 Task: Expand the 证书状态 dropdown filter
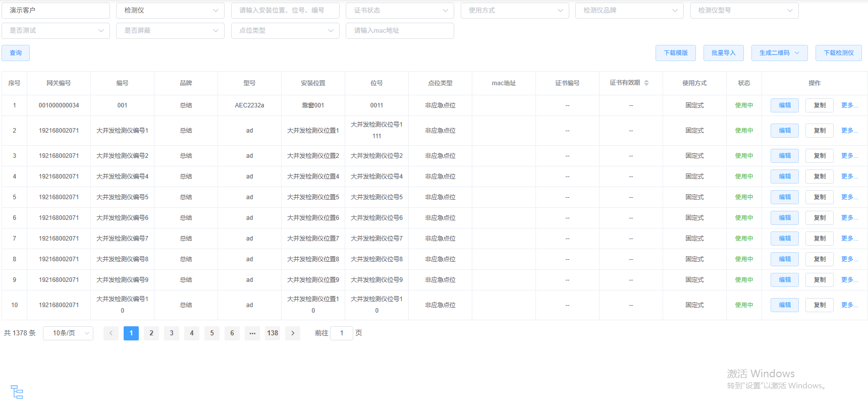pyautogui.click(x=400, y=11)
